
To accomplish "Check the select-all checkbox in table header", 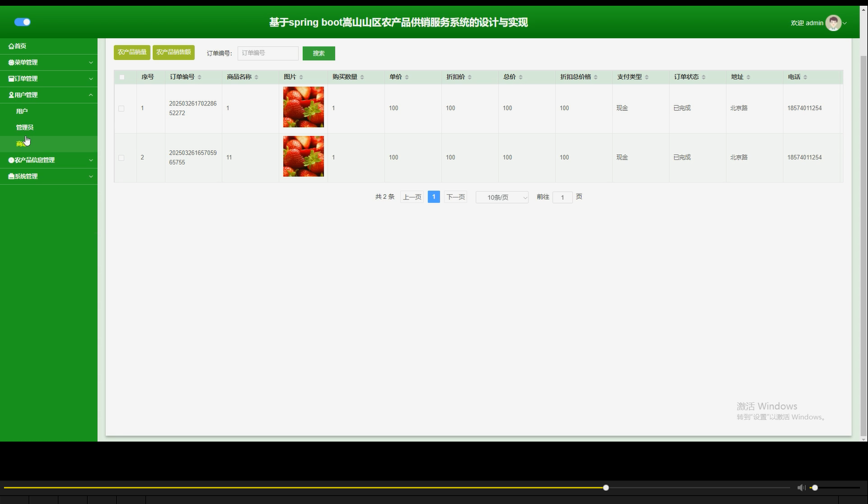I will point(121,77).
